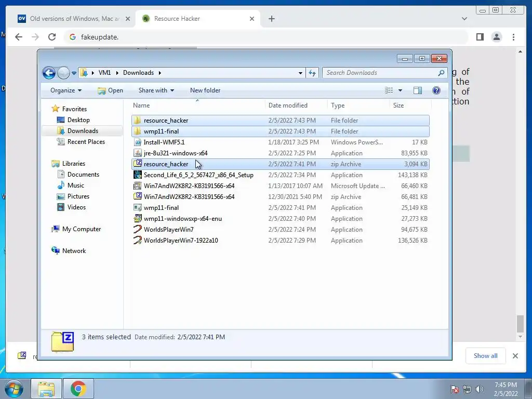Open the Windows Start button
Image resolution: width=532 pixels, height=399 pixels.
click(14, 389)
